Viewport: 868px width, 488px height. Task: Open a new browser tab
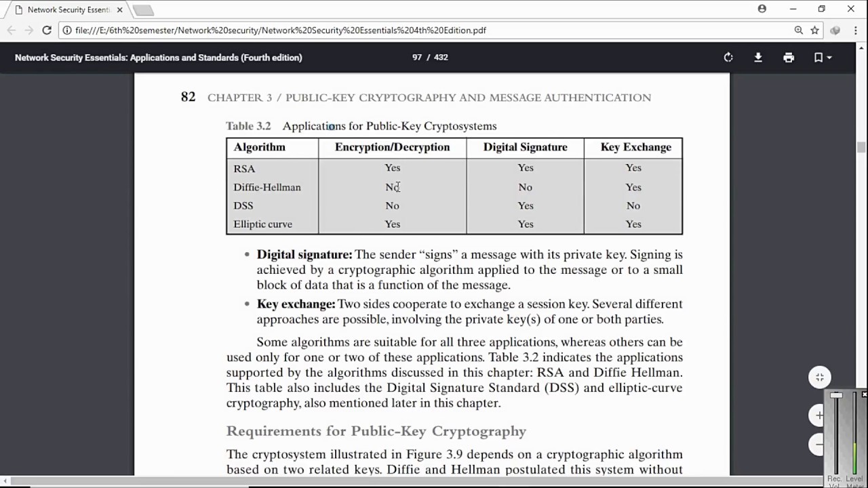pyautogui.click(x=143, y=10)
